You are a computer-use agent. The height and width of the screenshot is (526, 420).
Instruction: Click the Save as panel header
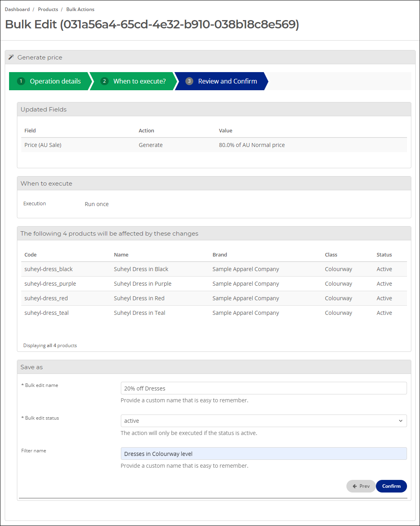pos(214,367)
